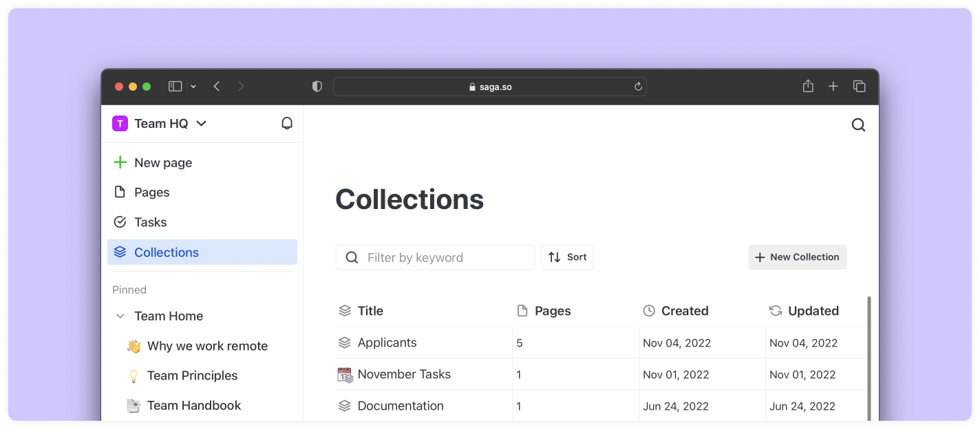The width and height of the screenshot is (980, 429).
Task: Collapse the Team Home tree item
Action: (120, 316)
